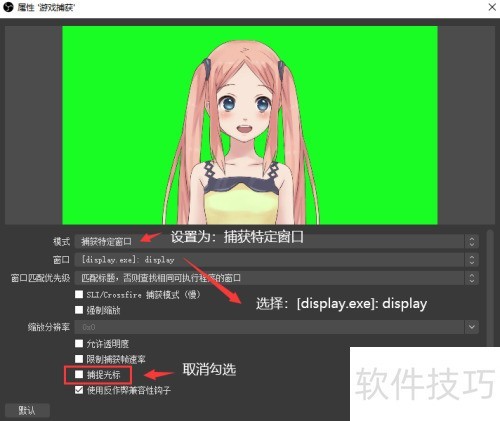Viewport: 500px width, 421px height.
Task: Enable the 允许透明度 checkbox
Action: [79, 343]
